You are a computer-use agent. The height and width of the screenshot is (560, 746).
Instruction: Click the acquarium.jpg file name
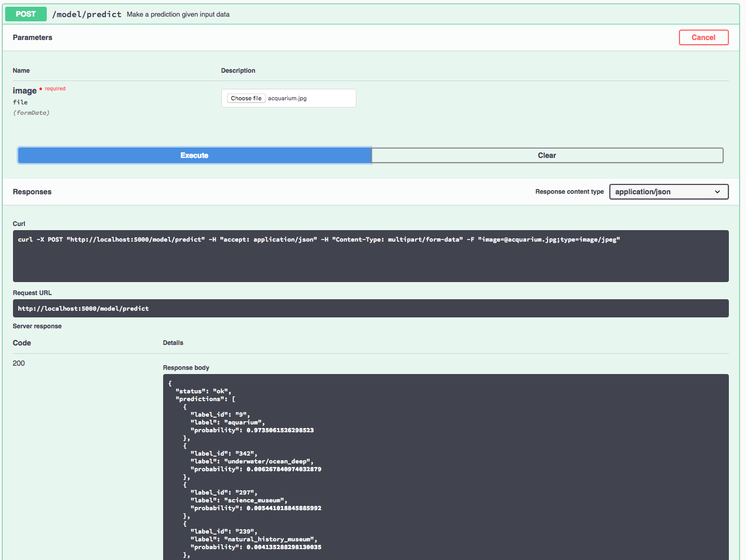coord(287,98)
